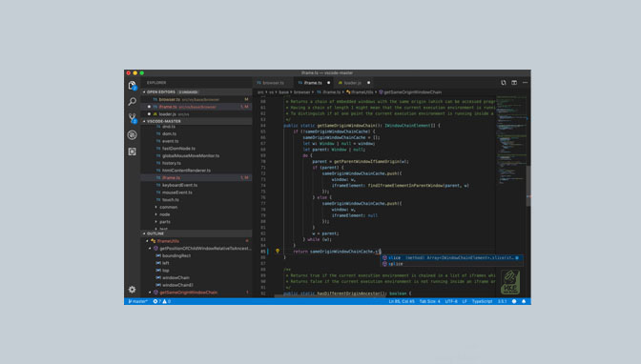The image size is (641, 364).
Task: Split the editor using the toolbar icon
Action: [514, 83]
